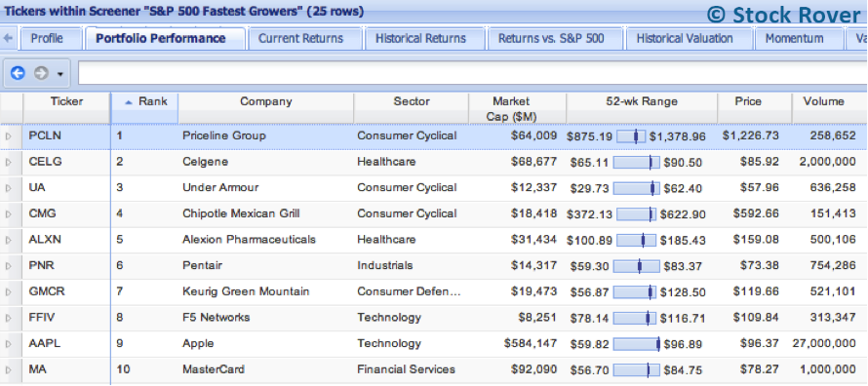Click the $592.66 price value
The width and height of the screenshot is (868, 386).
[756, 214]
